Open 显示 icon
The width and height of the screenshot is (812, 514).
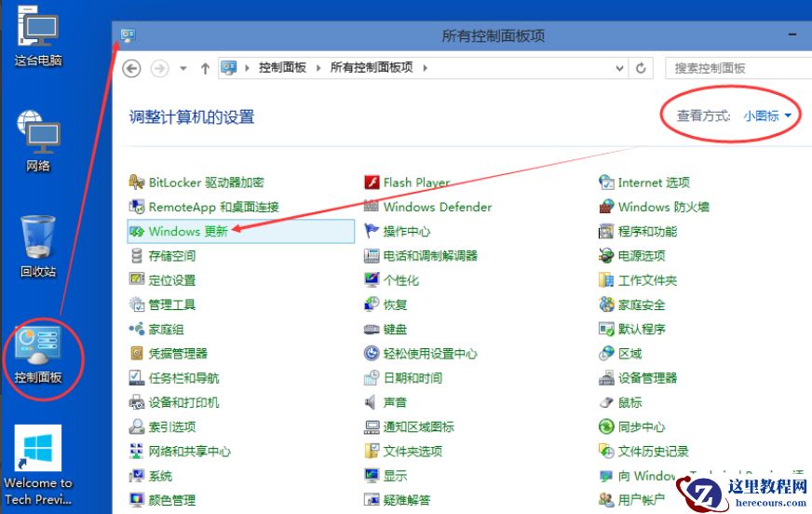click(x=372, y=476)
